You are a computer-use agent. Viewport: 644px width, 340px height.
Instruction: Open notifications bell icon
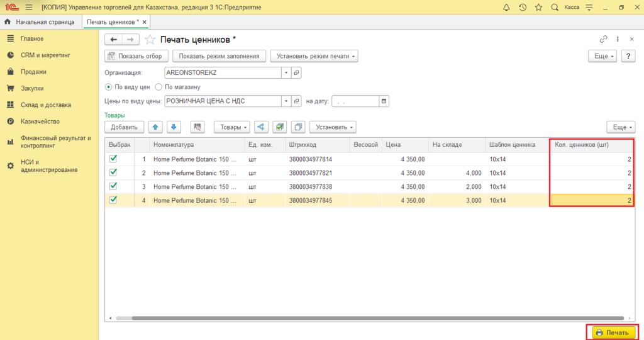pyautogui.click(x=506, y=8)
